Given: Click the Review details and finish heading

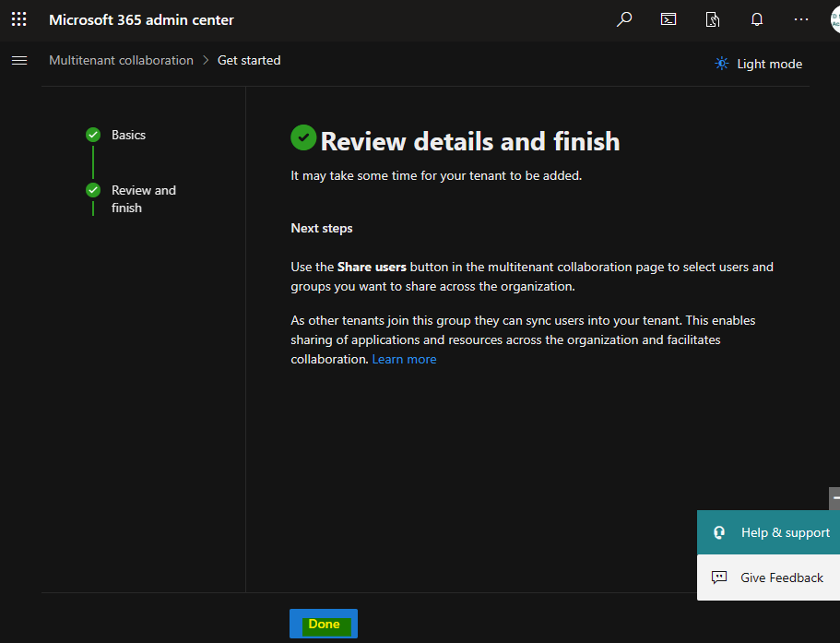Looking at the screenshot, I should (x=470, y=141).
